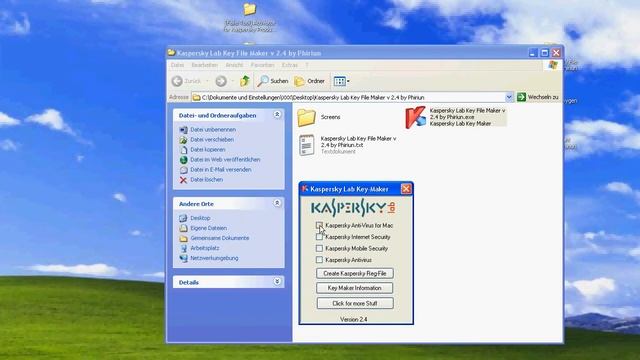Open Arbeitsplatz link

(205, 248)
